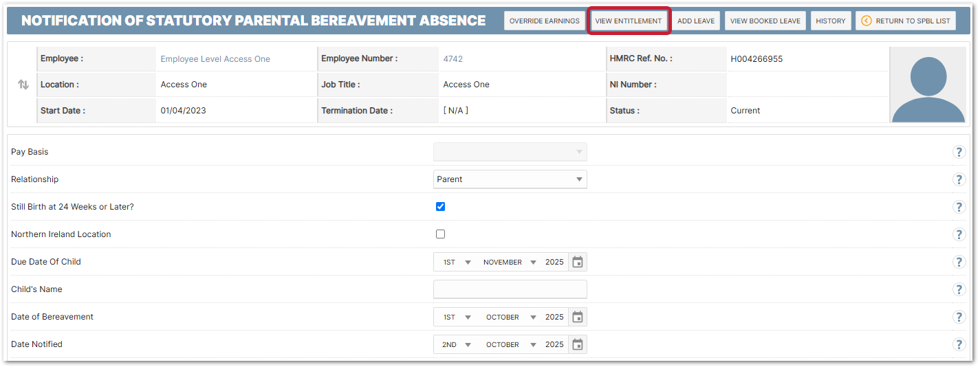This screenshot has height=367, width=980.
Task: Click help icon for Relationship row
Action: coord(959,179)
